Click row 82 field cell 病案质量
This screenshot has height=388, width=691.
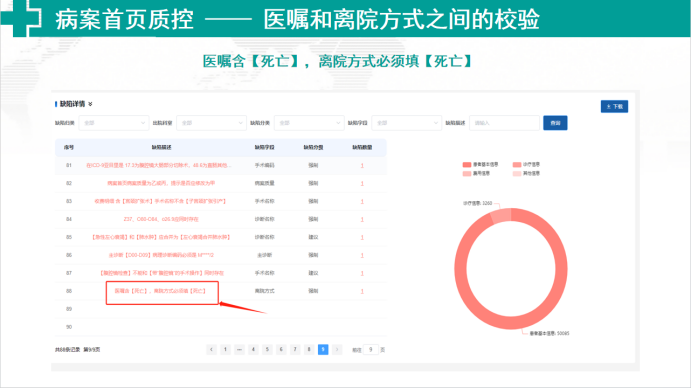264,183
